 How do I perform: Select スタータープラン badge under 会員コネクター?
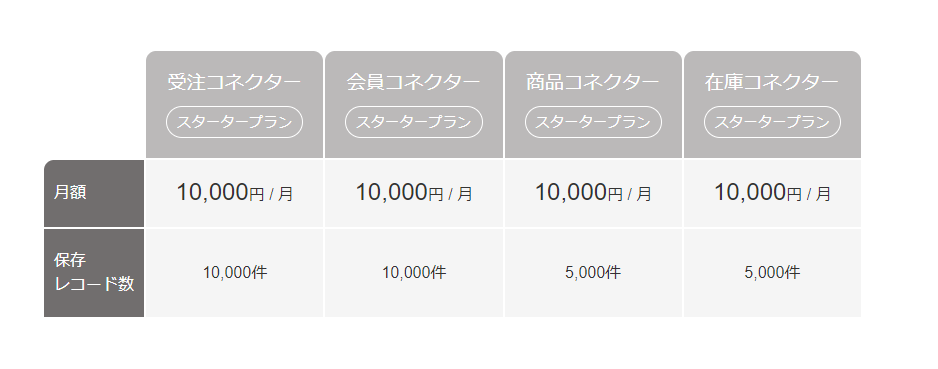(x=414, y=122)
